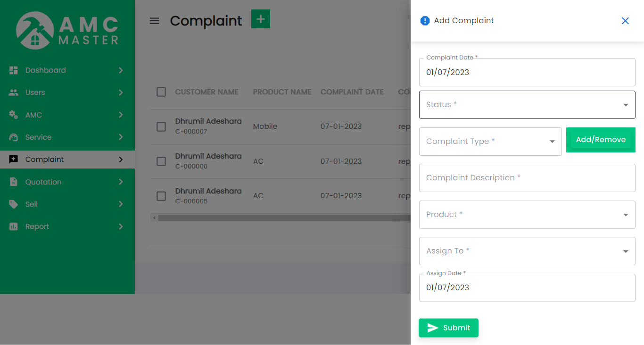Click the AMC Master logo
This screenshot has width=644, height=345.
pos(67,30)
